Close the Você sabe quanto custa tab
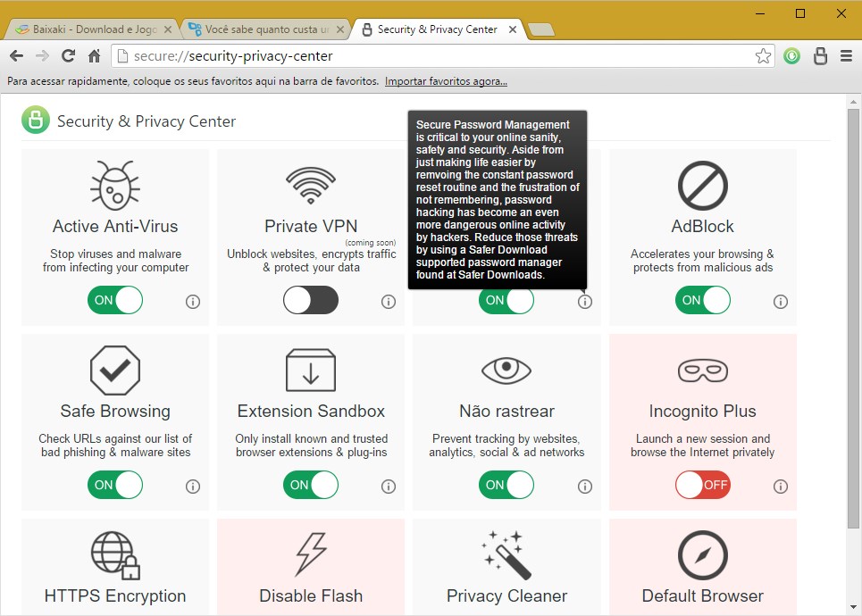Screen dimensions: 862x616 (340, 29)
